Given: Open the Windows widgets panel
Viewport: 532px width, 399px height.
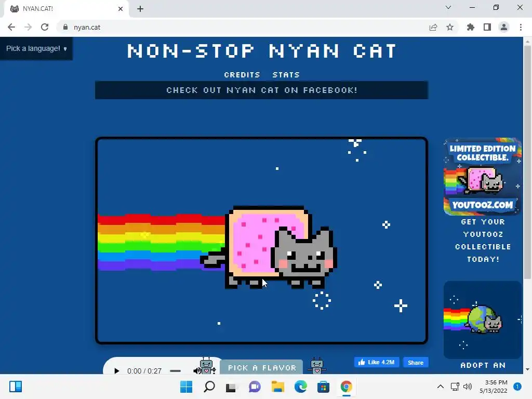Looking at the screenshot, I should tap(16, 387).
